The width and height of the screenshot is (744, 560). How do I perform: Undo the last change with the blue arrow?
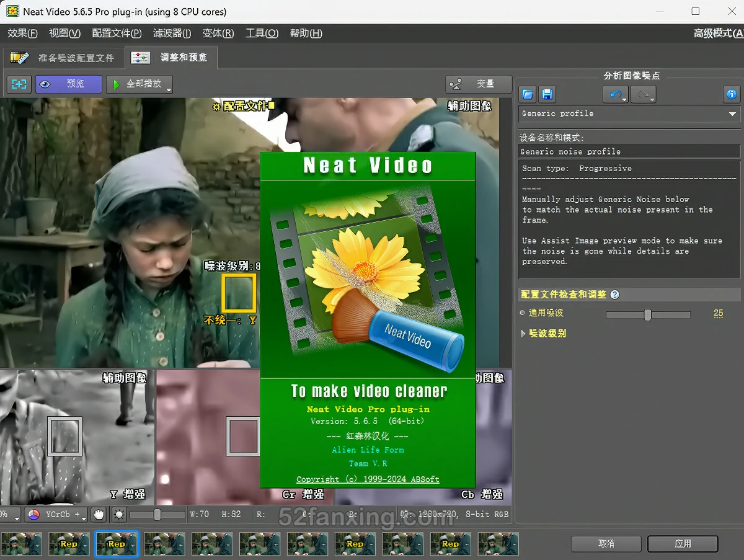click(x=616, y=94)
